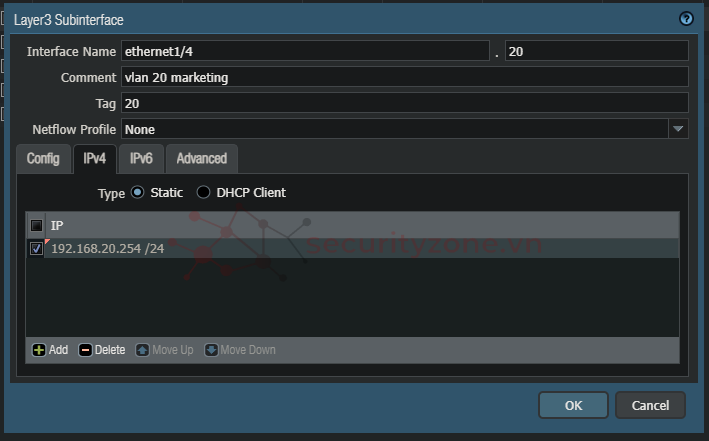The width and height of the screenshot is (709, 441).
Task: Click the subinterface number field after ethernet1/4
Action: (596, 51)
